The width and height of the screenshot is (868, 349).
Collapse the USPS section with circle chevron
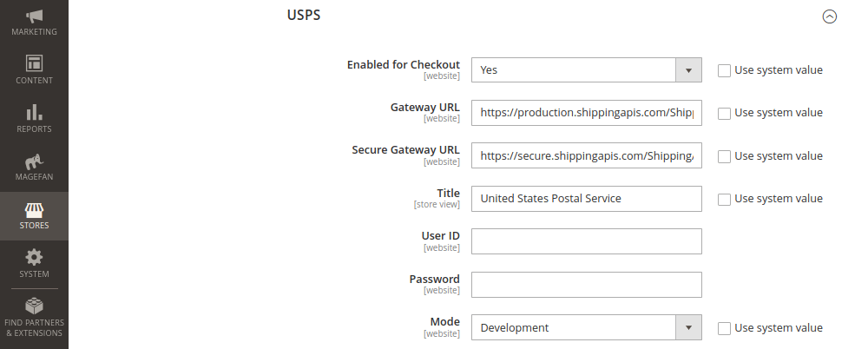coord(829,16)
